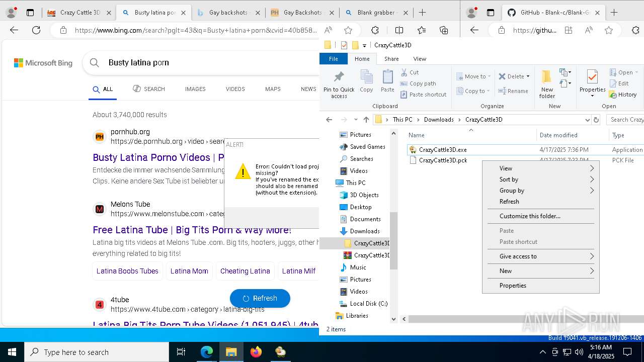644x362 pixels.
Task: Open the Windows Start menu
Action: (x=12, y=352)
